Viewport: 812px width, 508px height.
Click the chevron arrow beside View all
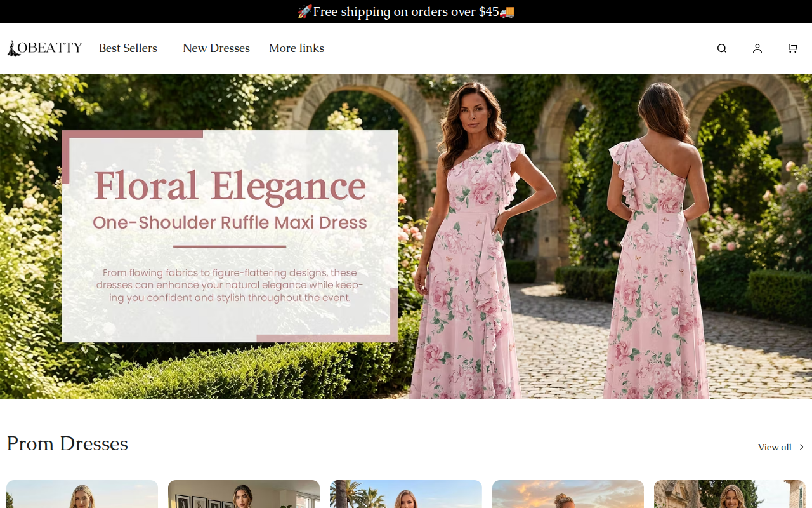click(801, 447)
